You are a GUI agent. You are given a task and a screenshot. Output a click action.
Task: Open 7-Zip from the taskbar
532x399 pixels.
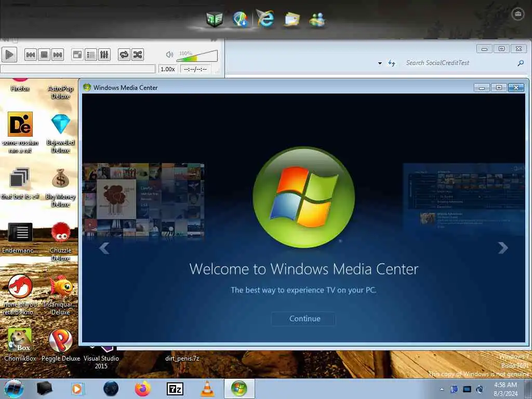[x=175, y=389]
